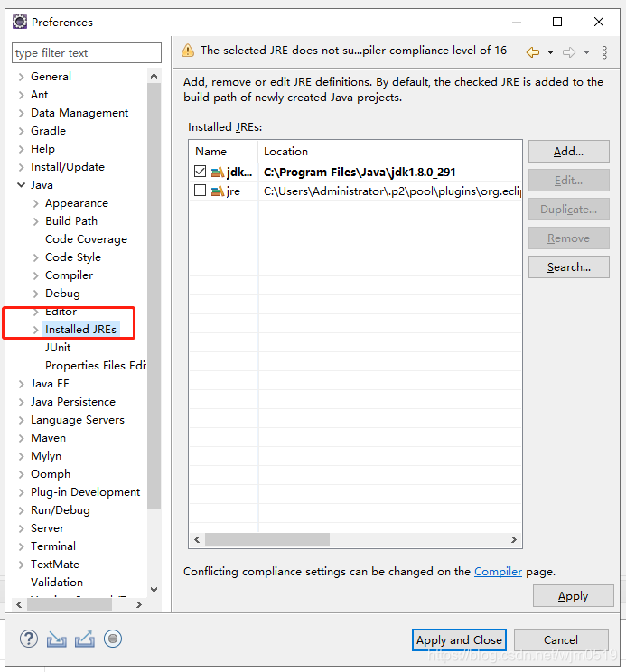Click the jdk library icon in the table
The height and width of the screenshot is (672, 626).
(x=218, y=173)
